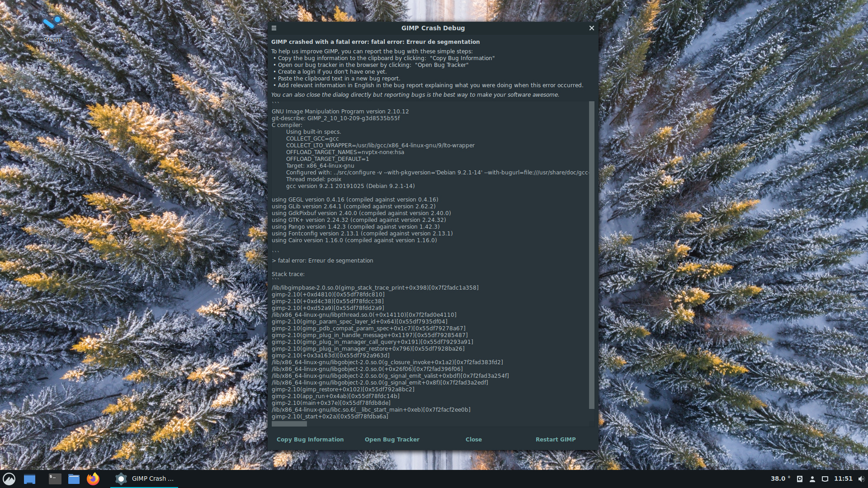Screen dimensions: 868x488
Task: Open the Steam desktop shortcut
Action: [52, 28]
